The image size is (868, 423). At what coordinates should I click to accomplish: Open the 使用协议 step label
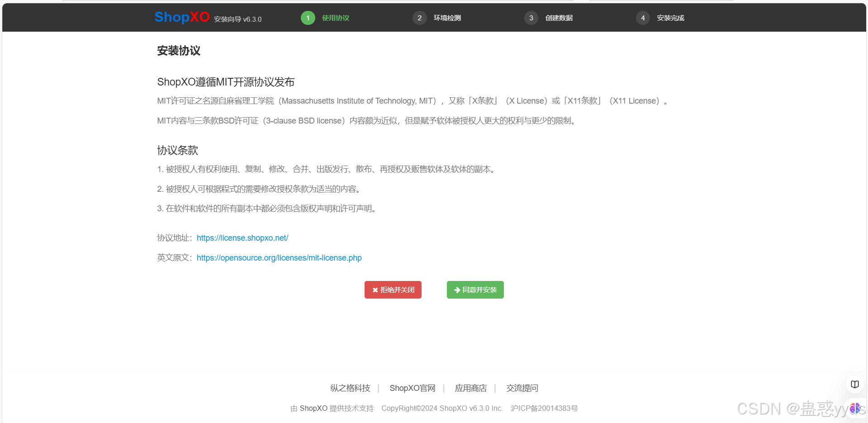[336, 18]
